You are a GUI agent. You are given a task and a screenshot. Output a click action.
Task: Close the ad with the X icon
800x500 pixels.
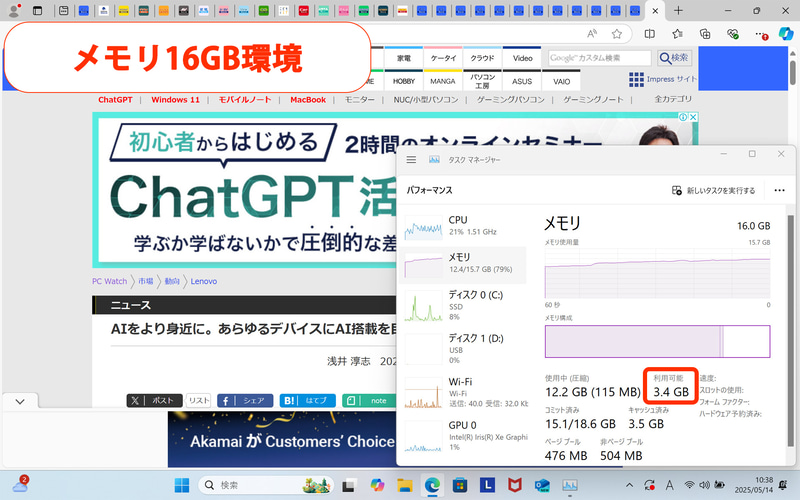click(693, 117)
